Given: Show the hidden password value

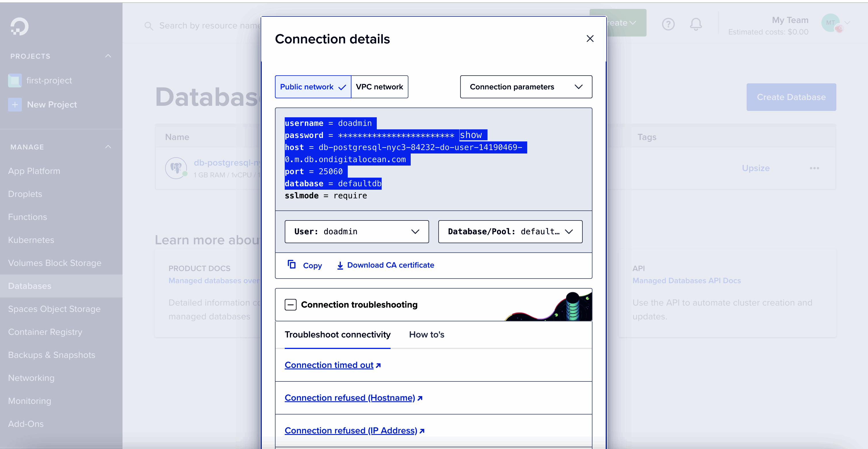Looking at the screenshot, I should point(471,135).
